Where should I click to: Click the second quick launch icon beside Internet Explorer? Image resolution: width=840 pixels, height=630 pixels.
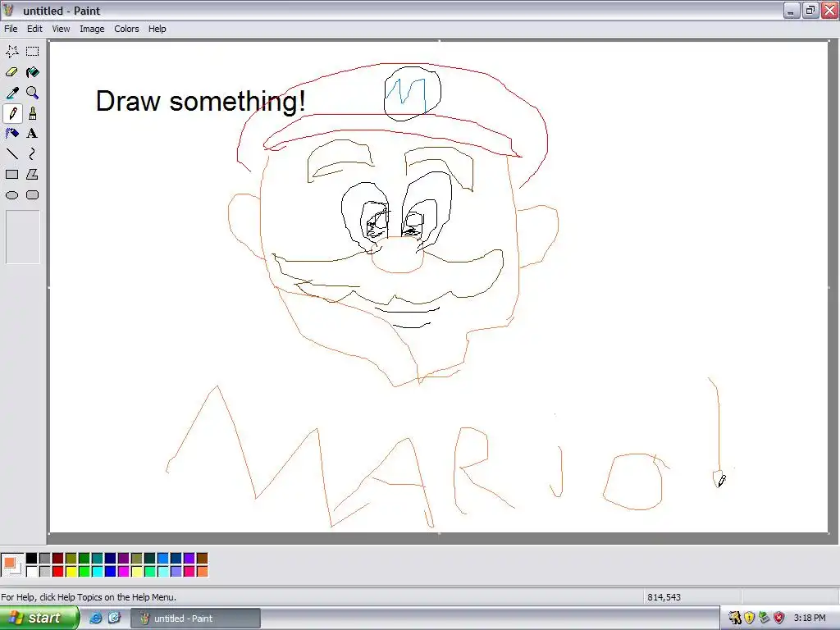point(114,618)
